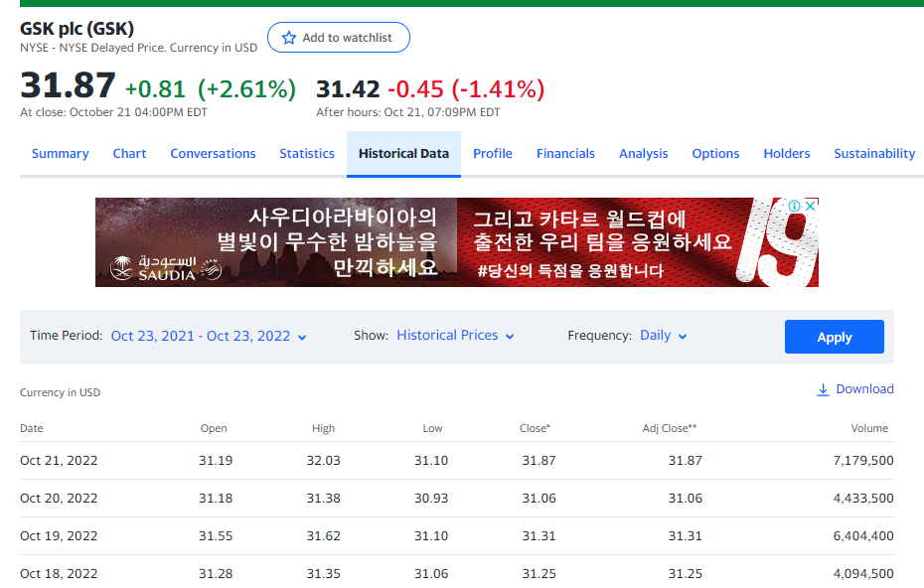This screenshot has height=588, width=924.
Task: Click the 32.03 high value
Action: tap(324, 461)
